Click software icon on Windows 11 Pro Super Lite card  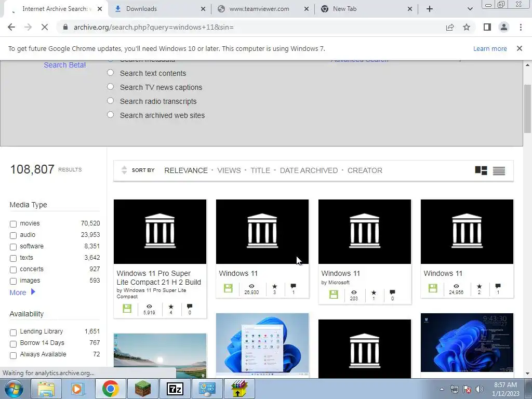click(127, 309)
